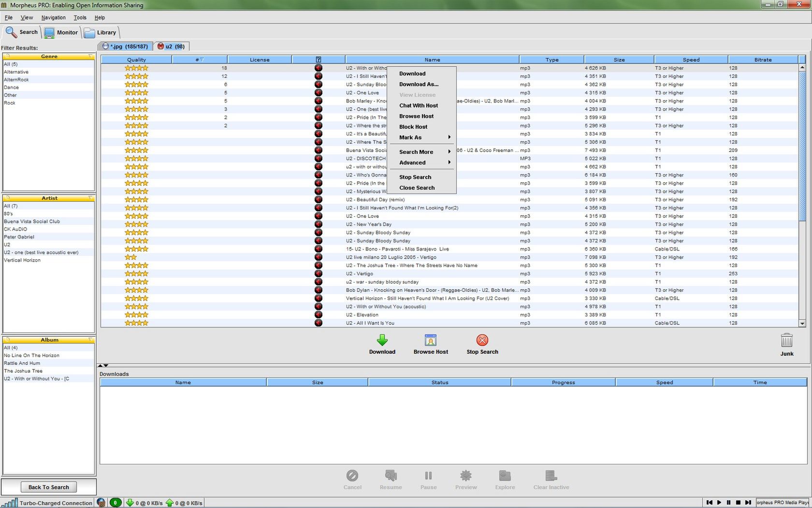
Task: Click the green Download arrow icon
Action: pyautogui.click(x=382, y=340)
